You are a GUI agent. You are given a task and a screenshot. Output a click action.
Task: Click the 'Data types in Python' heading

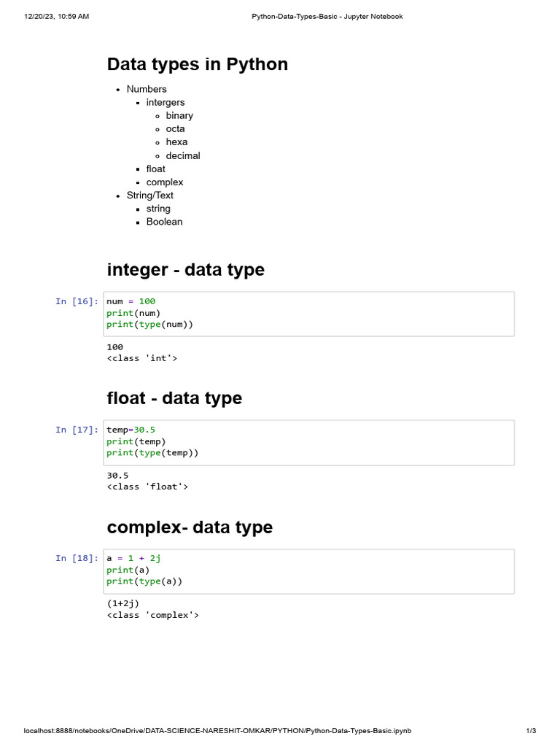(197, 64)
